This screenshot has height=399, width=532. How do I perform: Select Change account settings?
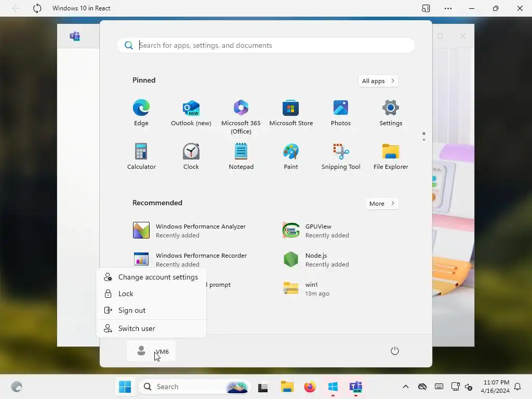(x=151, y=277)
